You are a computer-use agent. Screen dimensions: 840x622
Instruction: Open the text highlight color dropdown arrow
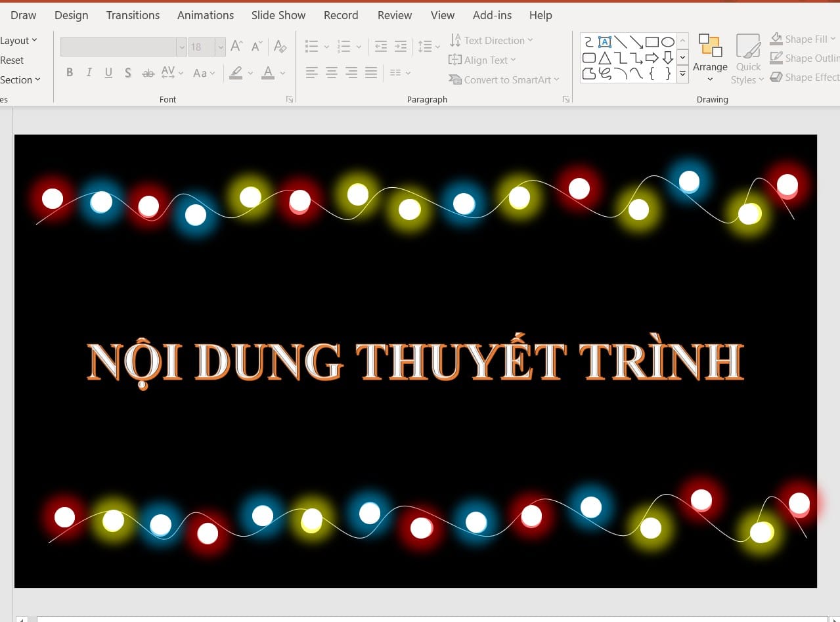[250, 73]
